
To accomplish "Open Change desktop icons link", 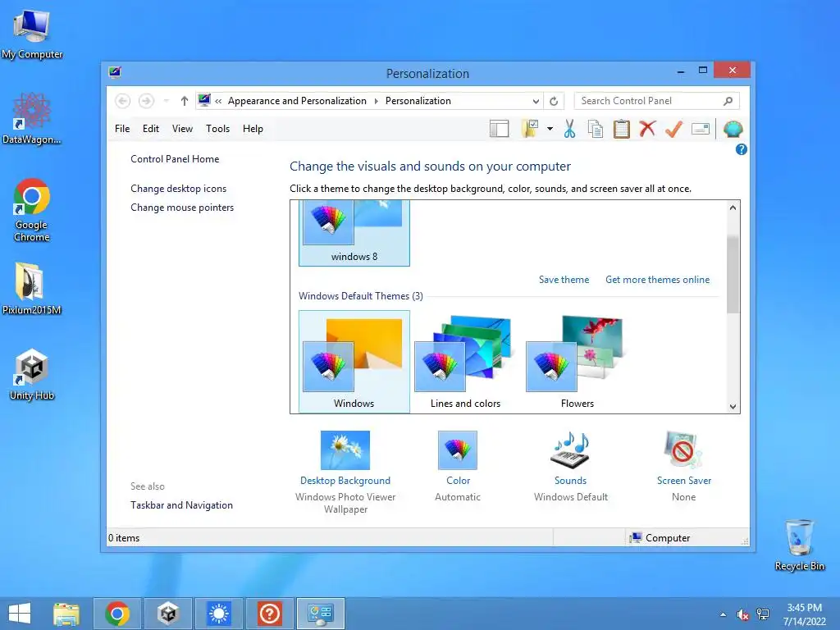I will pyautogui.click(x=178, y=189).
